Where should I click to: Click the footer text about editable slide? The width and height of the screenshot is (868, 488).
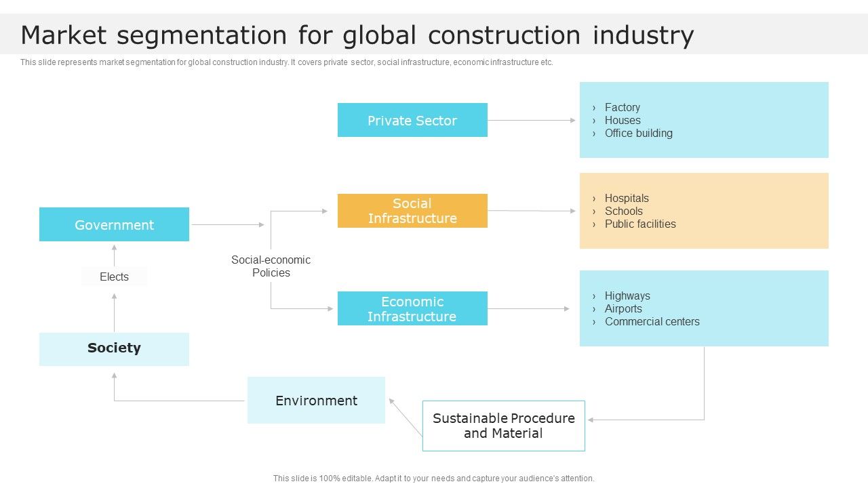(434, 479)
